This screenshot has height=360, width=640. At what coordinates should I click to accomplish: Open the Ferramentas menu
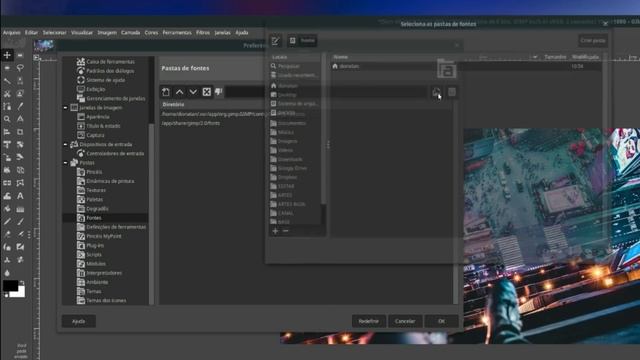(x=177, y=32)
